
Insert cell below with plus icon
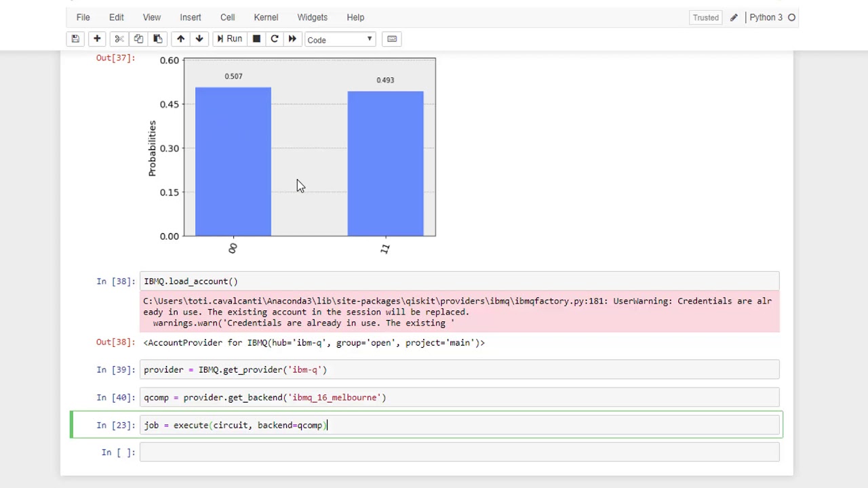tap(97, 39)
